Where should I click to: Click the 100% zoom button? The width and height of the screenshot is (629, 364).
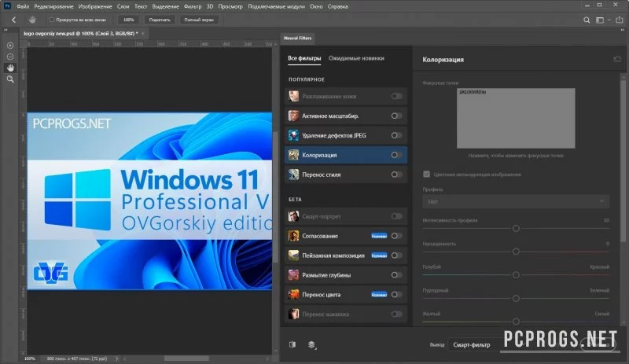tap(129, 20)
